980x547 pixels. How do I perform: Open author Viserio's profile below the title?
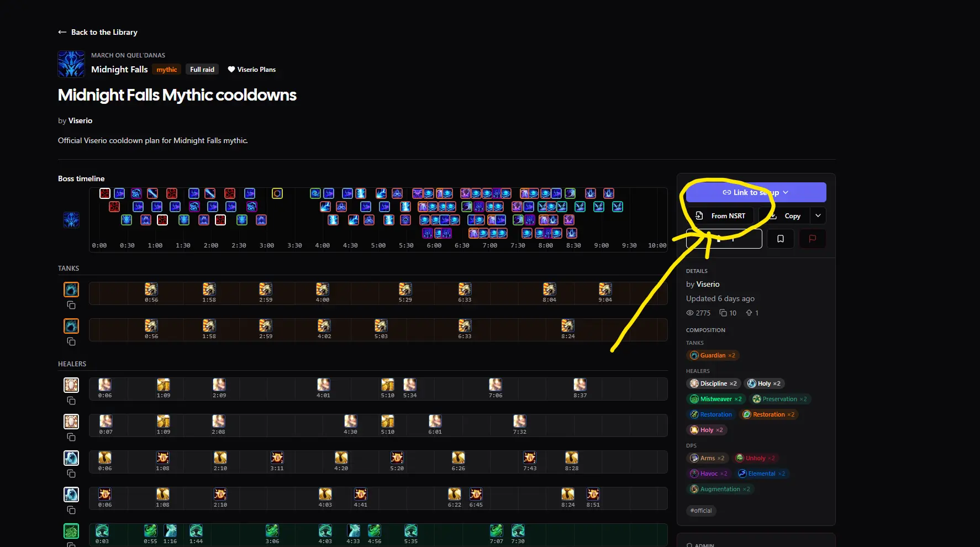tap(80, 120)
